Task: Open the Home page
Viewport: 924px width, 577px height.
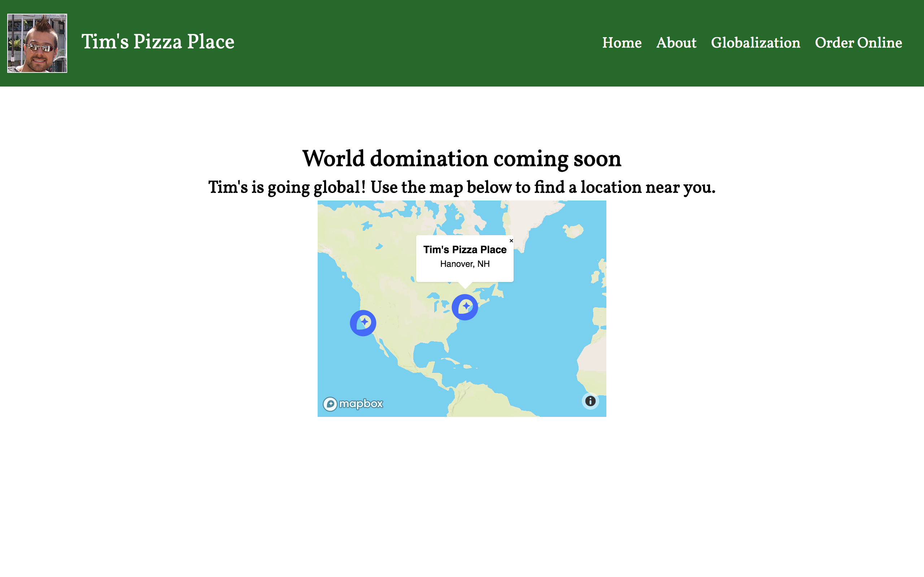Action: [622, 43]
